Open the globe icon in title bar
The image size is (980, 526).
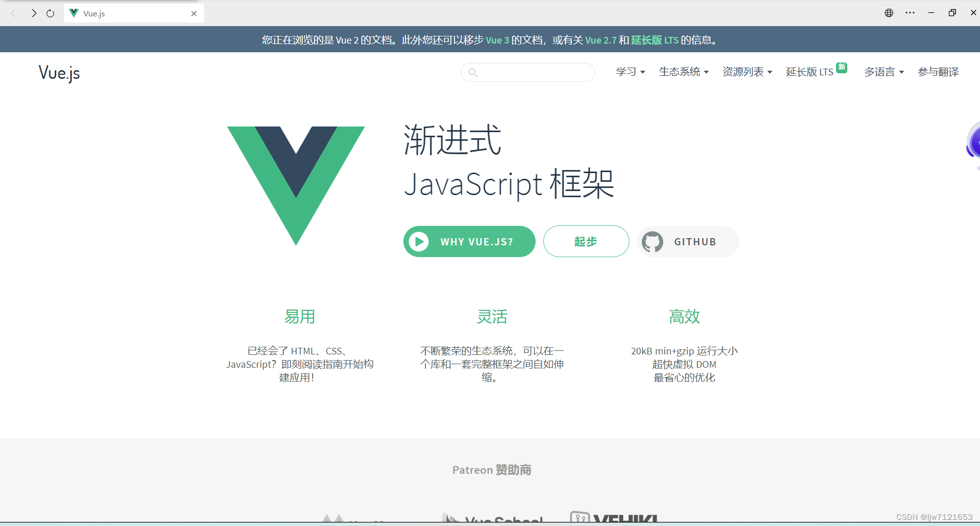[889, 13]
